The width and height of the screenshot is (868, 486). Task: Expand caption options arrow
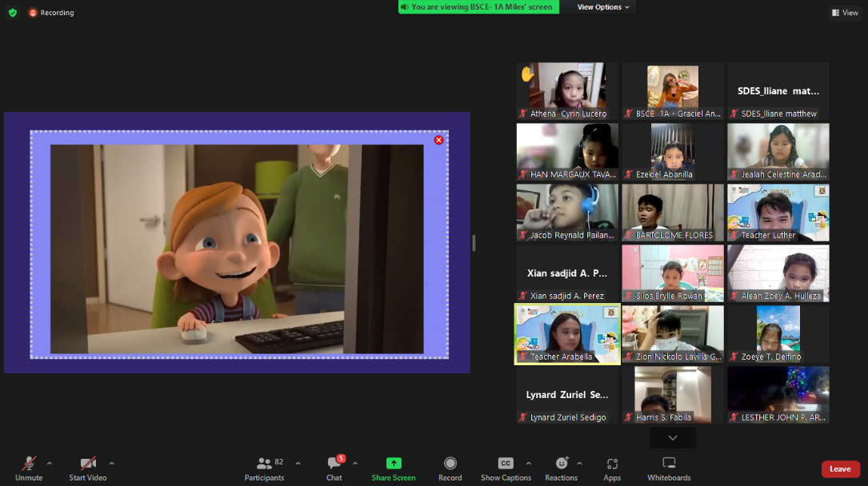[529, 464]
